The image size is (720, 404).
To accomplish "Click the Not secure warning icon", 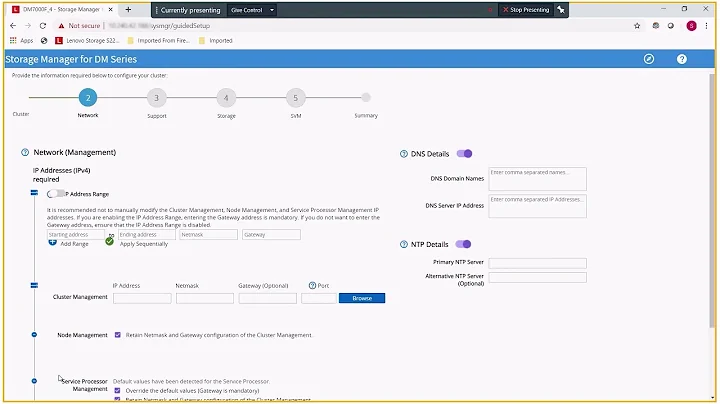I will [x=61, y=26].
